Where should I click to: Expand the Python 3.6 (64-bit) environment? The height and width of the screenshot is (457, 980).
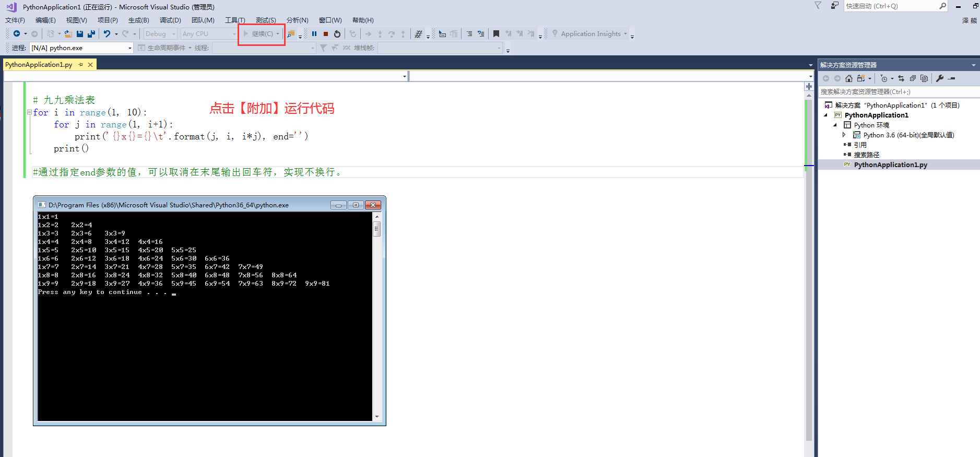844,135
